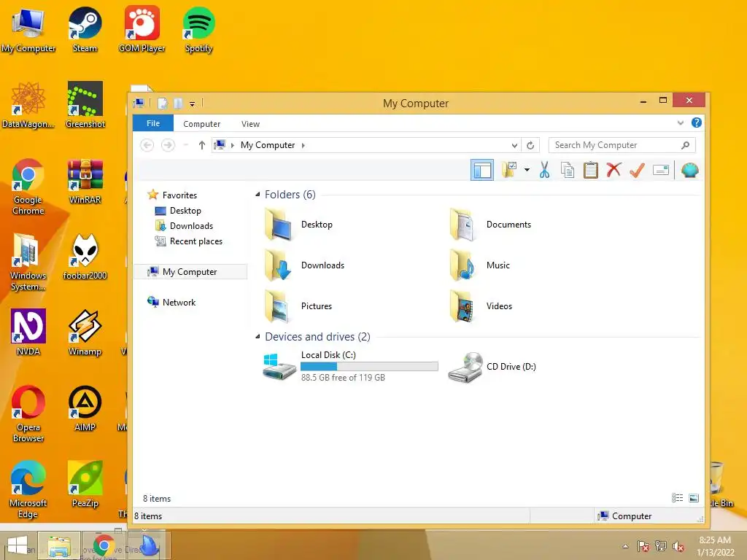Viewport: 747px width, 560px height.
Task: Expand breadcrumb arrow before My Computer
Action: (233, 145)
